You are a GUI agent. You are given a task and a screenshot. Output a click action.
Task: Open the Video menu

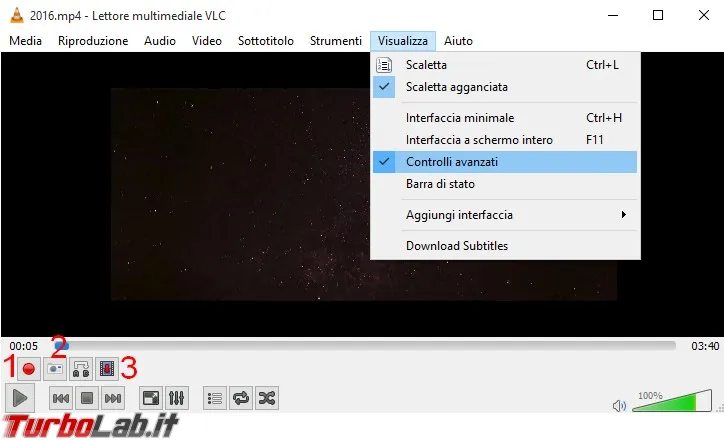[x=207, y=41]
